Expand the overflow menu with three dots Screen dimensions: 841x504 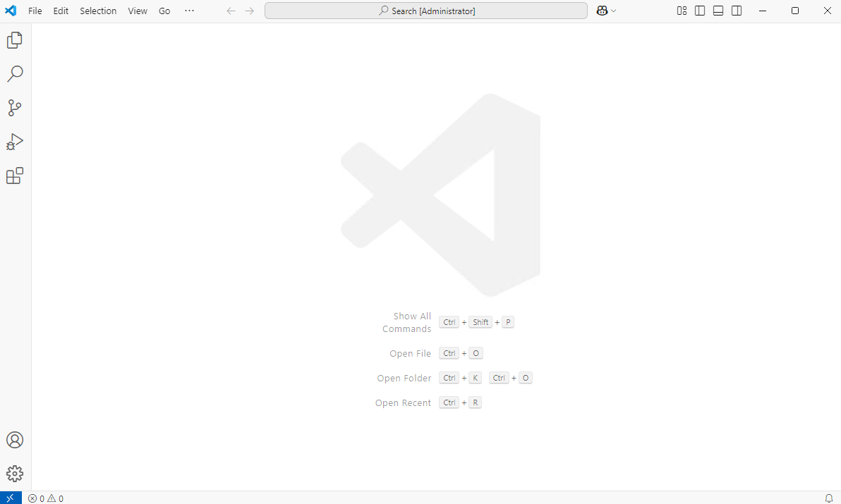[x=189, y=11]
